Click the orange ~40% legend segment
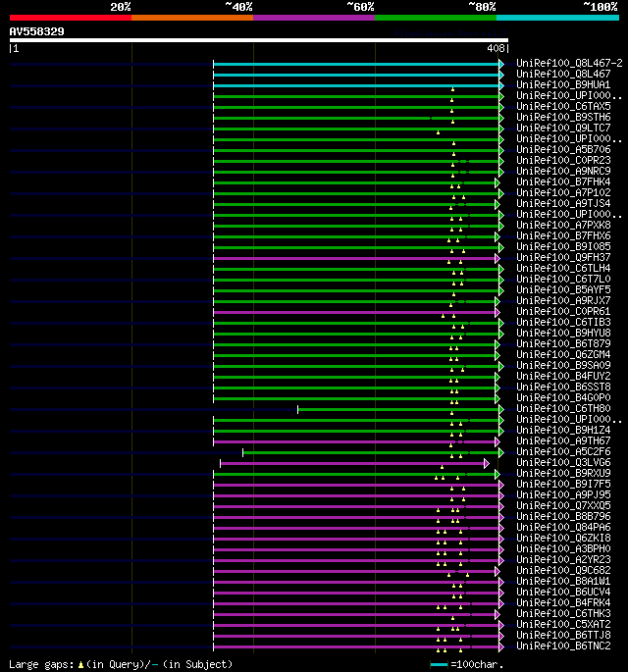The width and height of the screenshot is (628, 672). pyautogui.click(x=192, y=18)
